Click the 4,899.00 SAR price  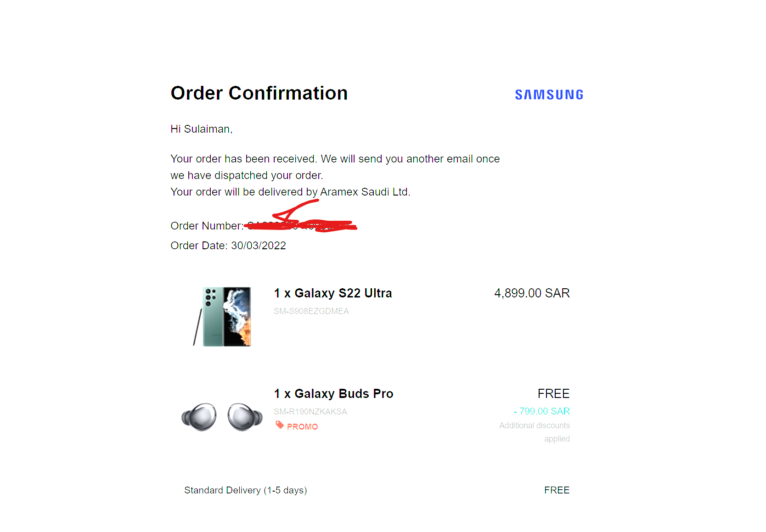pyautogui.click(x=532, y=293)
